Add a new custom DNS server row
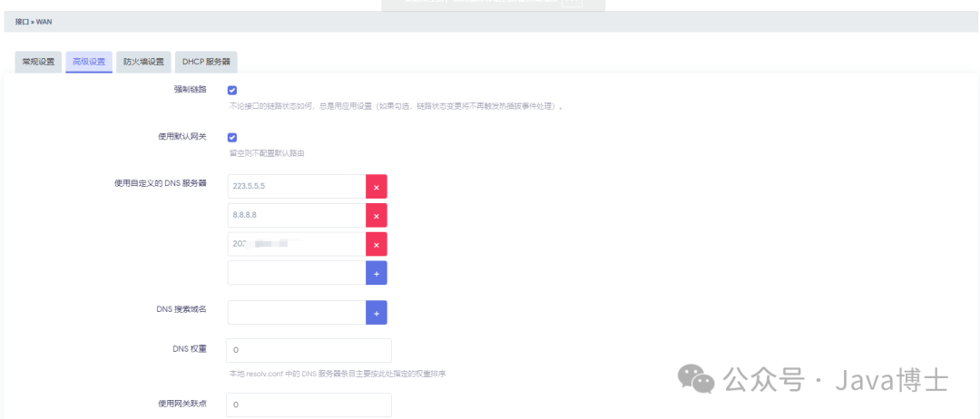This screenshot has height=419, width=980. (x=376, y=273)
